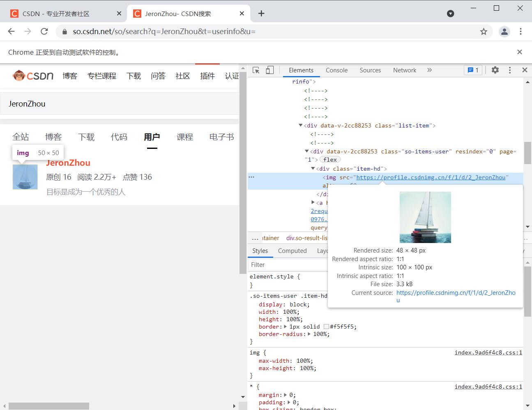Open the Chrome profile avatar

504,31
